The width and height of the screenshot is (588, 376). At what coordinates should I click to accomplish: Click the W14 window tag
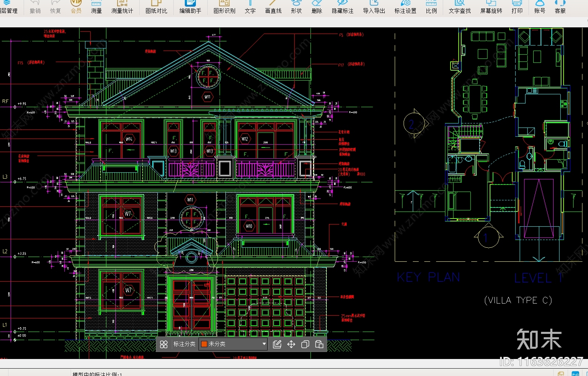point(129,139)
